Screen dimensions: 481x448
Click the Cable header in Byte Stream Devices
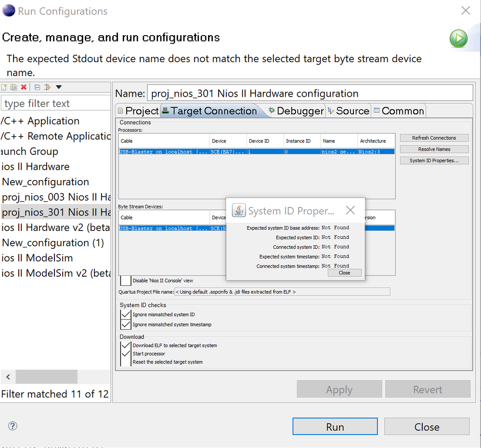164,218
